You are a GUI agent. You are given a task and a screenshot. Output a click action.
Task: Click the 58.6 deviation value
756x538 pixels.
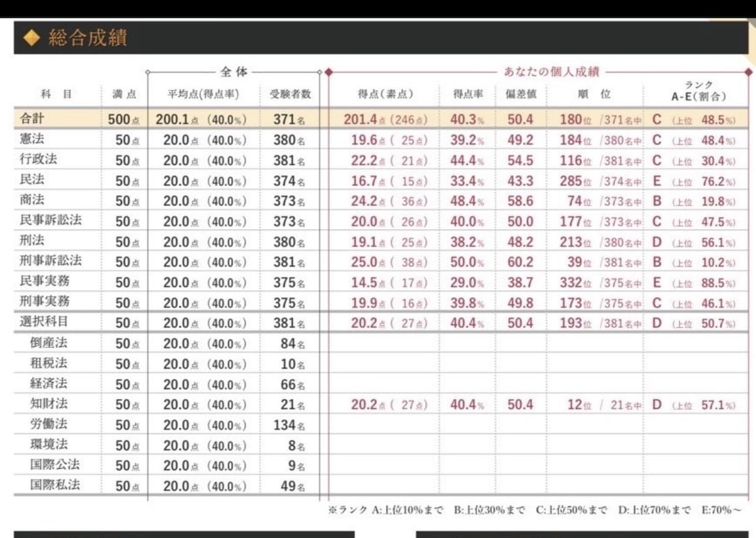pyautogui.click(x=521, y=201)
